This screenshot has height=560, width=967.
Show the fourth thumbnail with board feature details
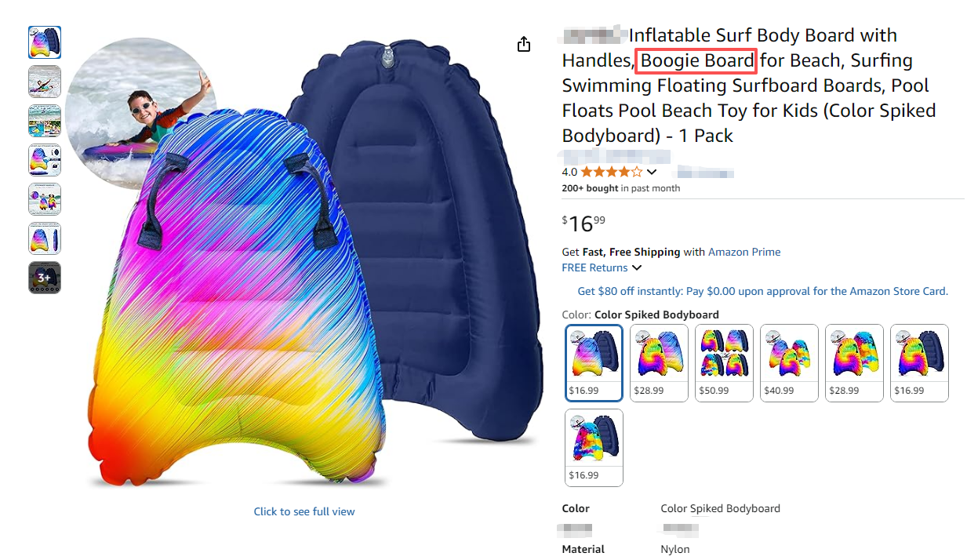(45, 160)
